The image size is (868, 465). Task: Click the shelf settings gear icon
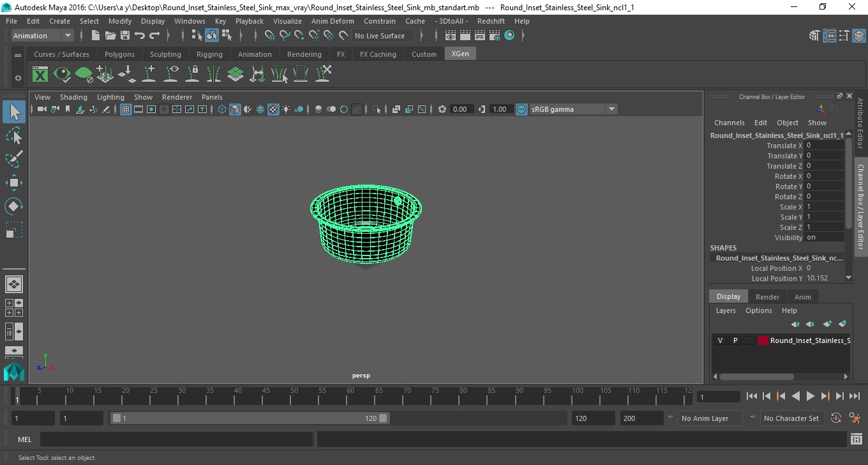pyautogui.click(x=18, y=78)
